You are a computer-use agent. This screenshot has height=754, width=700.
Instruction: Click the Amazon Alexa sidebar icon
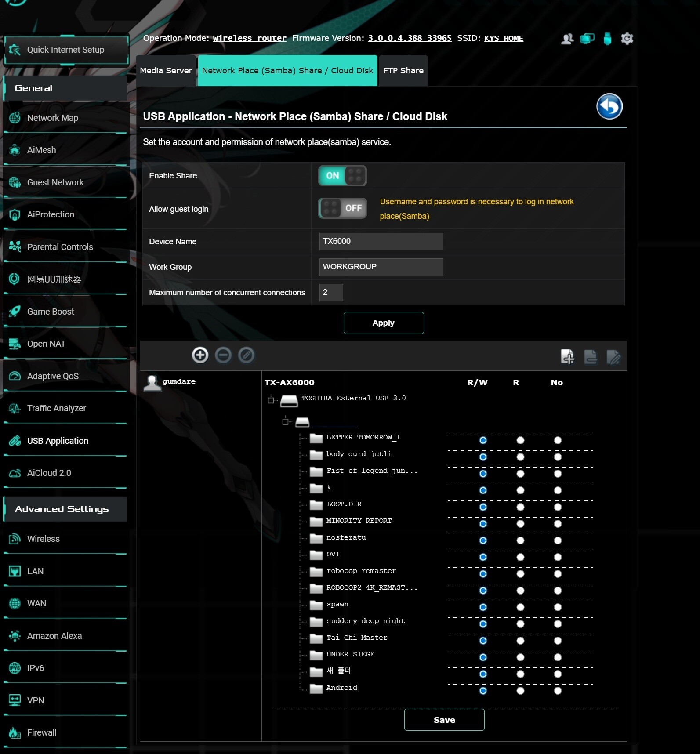15,636
